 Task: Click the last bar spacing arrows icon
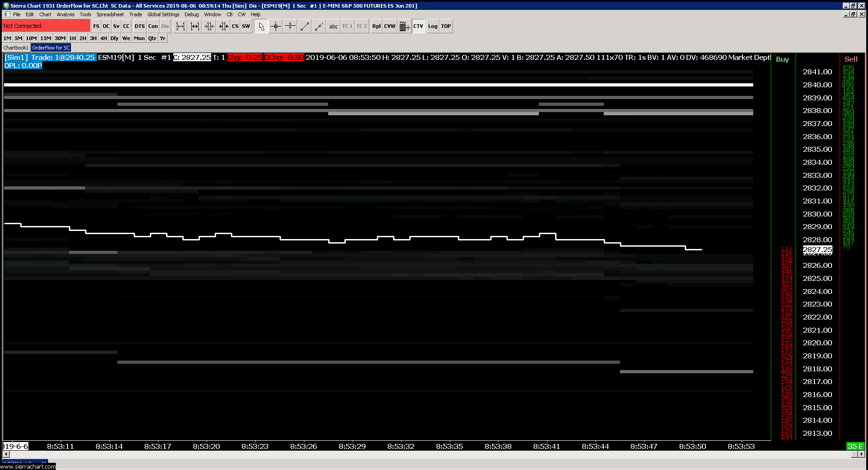pyautogui.click(x=223, y=26)
